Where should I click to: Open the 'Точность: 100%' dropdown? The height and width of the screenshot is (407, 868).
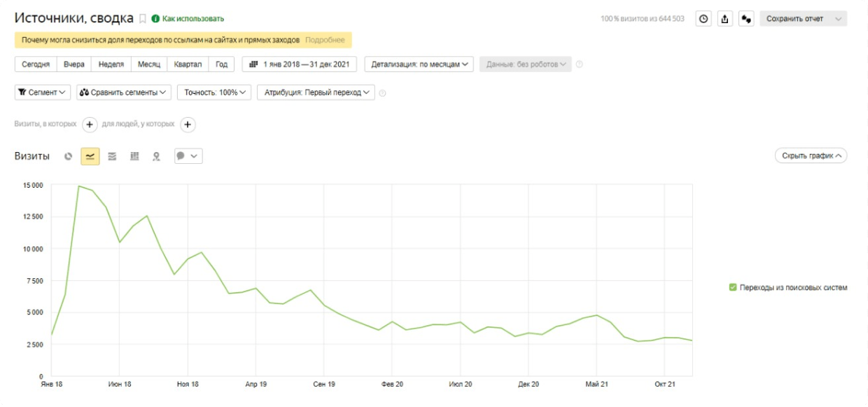tap(214, 92)
